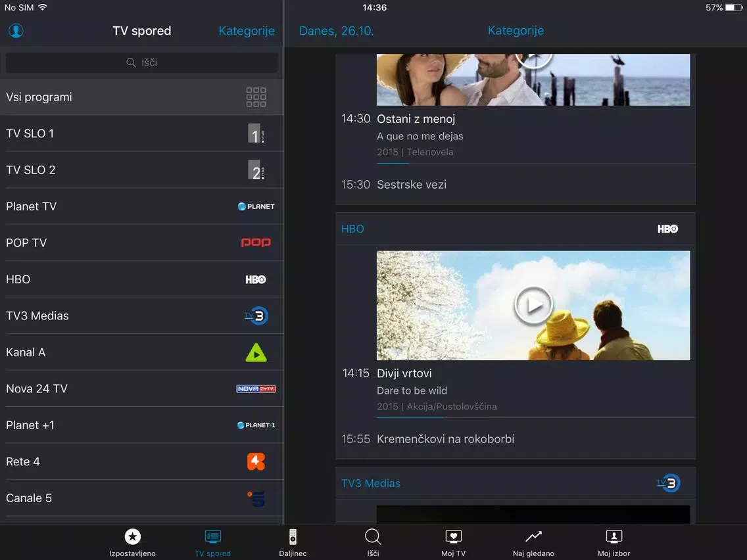Open the Išči search tab
Image resolution: width=747 pixels, height=560 pixels.
point(373,542)
